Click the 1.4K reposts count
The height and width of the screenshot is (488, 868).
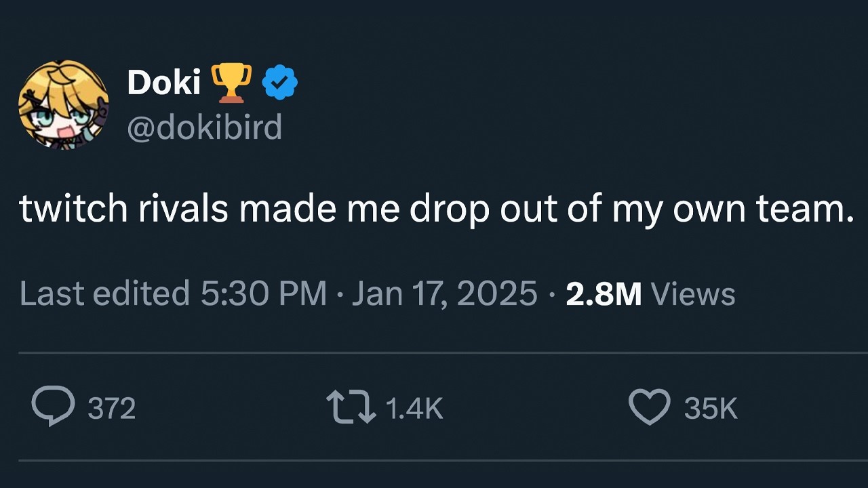pos(414,408)
